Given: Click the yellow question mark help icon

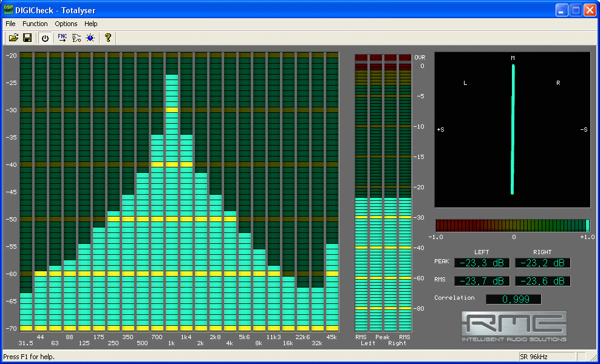Looking at the screenshot, I should (x=108, y=38).
